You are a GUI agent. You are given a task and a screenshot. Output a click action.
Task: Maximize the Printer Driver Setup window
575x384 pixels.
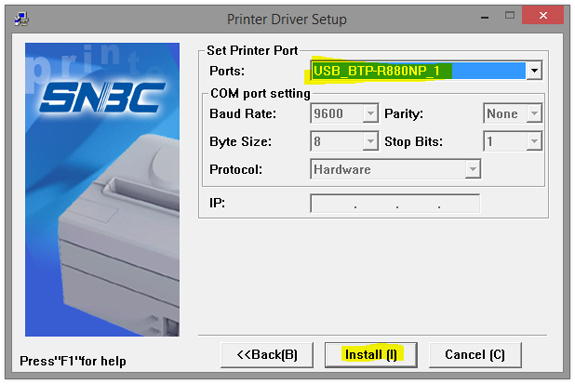[x=510, y=15]
